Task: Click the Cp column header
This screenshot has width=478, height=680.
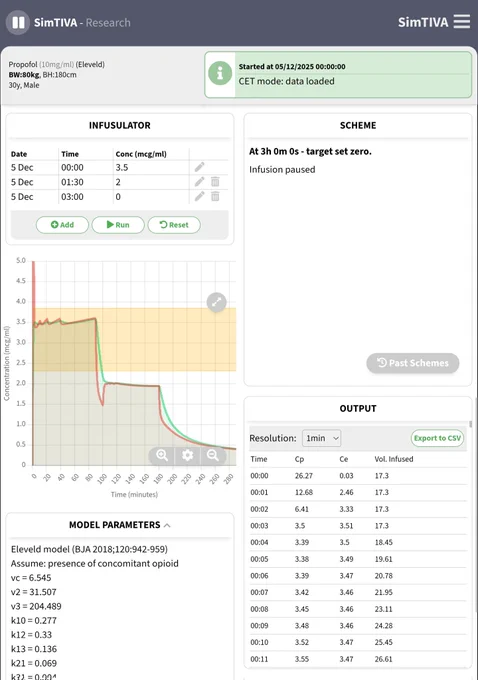Action: pyautogui.click(x=299, y=459)
